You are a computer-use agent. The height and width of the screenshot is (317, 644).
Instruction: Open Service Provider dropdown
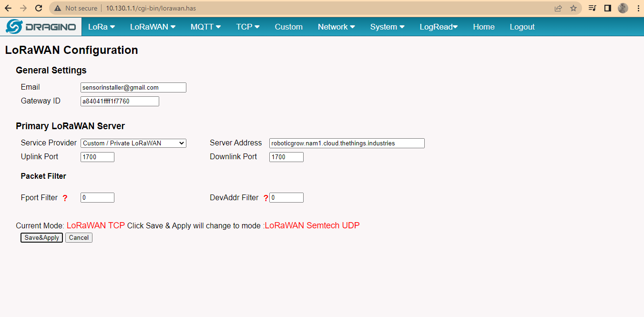133,143
